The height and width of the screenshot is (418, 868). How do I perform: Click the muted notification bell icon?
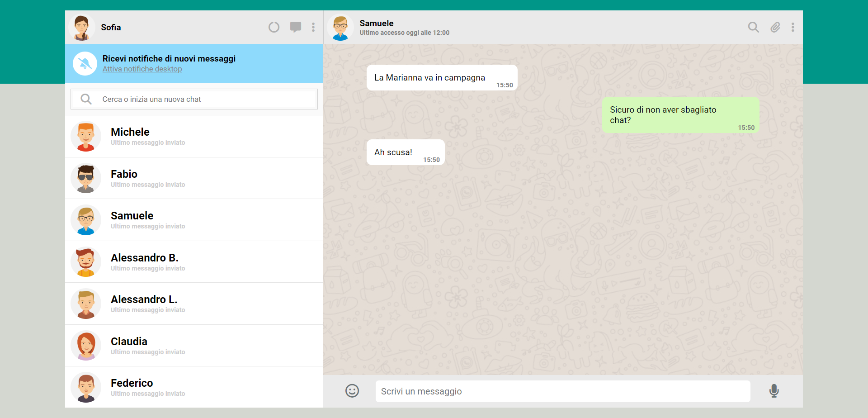[x=85, y=63]
